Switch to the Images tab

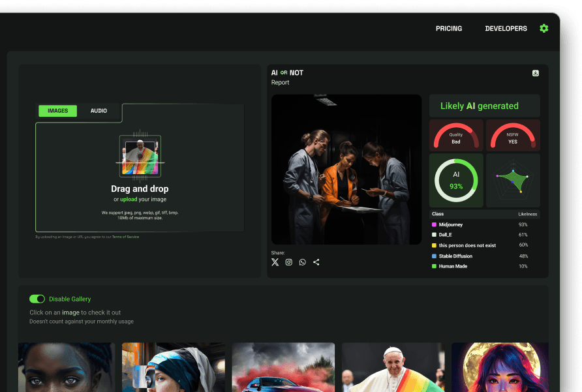[x=57, y=111]
